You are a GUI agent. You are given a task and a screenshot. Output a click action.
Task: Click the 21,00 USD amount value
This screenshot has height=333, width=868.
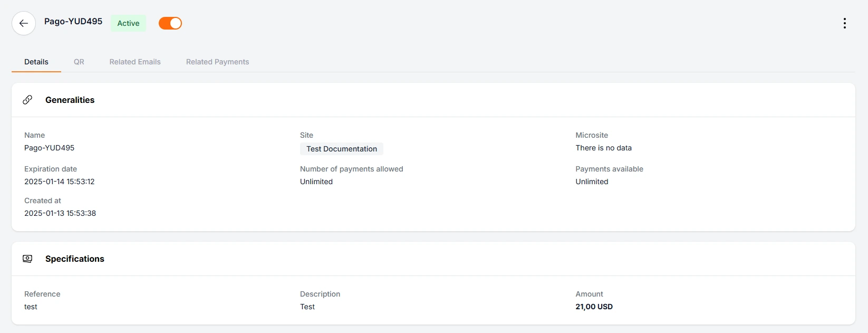click(x=594, y=307)
